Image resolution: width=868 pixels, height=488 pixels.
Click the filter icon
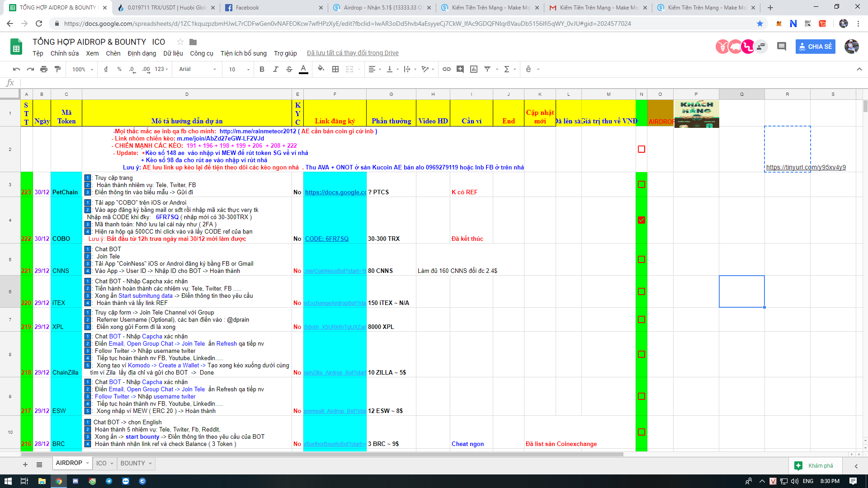pyautogui.click(x=487, y=69)
